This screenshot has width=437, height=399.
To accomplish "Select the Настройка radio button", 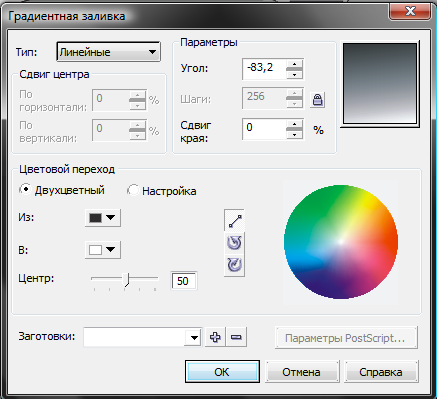I will click(133, 190).
